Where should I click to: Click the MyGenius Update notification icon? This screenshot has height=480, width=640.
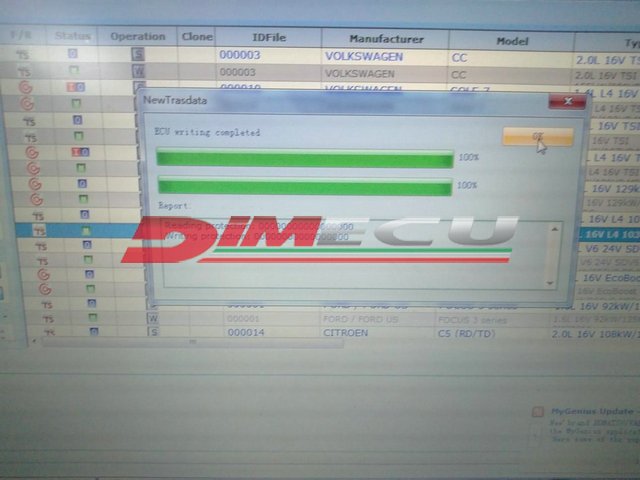pos(538,411)
